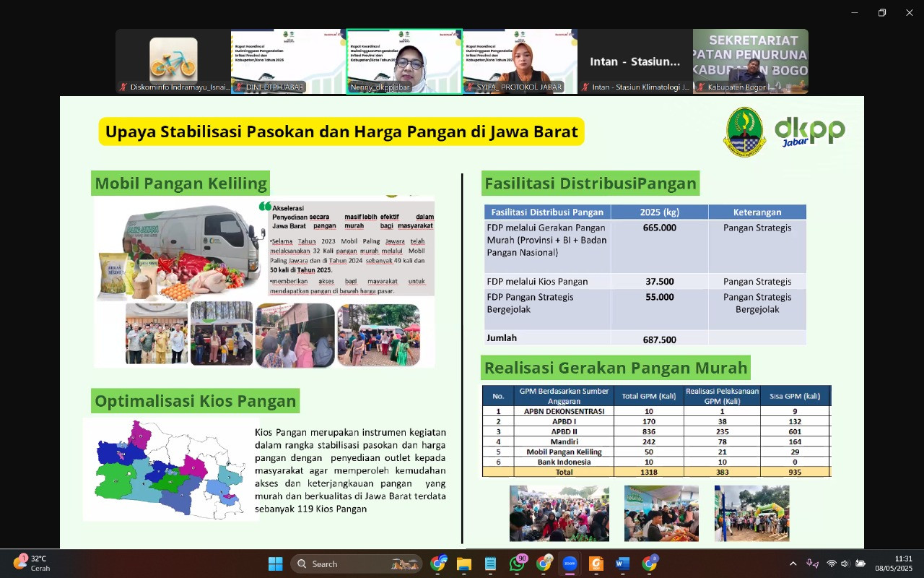
Task: Click the 'Optimalisasi Kios Pangan' heading
Action: click(x=195, y=401)
